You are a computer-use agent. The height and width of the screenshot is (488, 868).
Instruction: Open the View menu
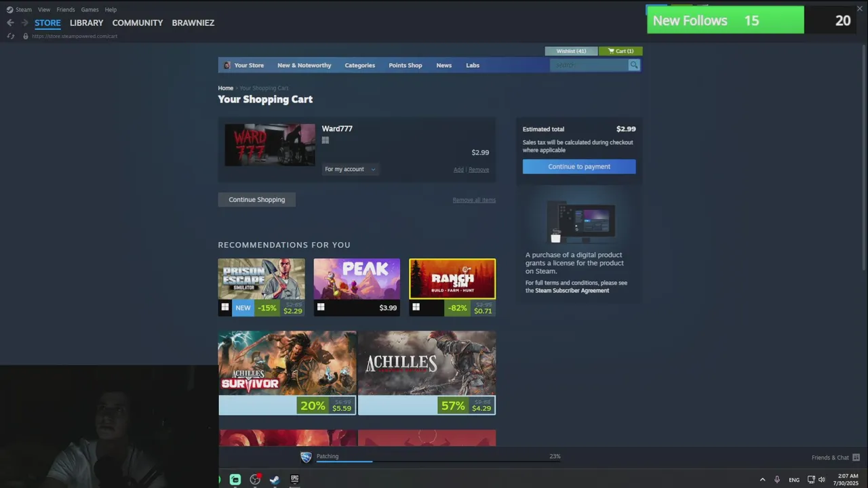pyautogui.click(x=44, y=9)
